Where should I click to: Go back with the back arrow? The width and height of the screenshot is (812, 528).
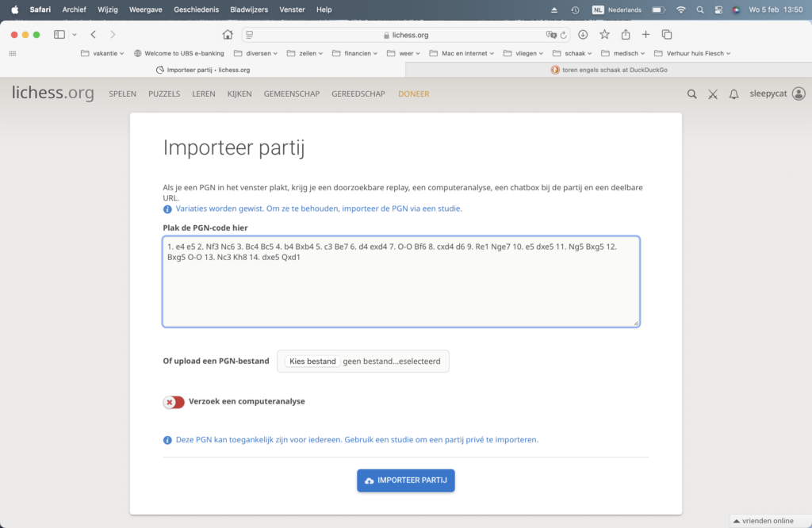pos(94,35)
